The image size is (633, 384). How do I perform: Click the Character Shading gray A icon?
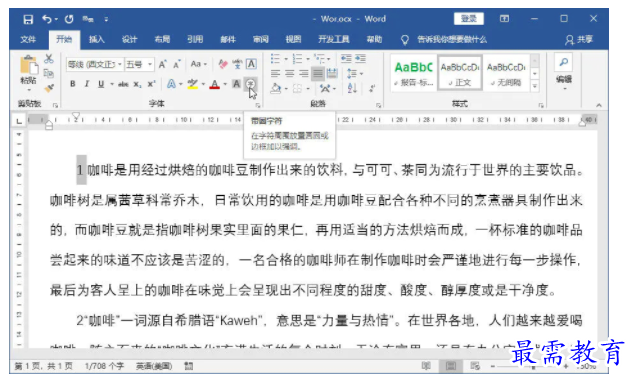pos(237,84)
